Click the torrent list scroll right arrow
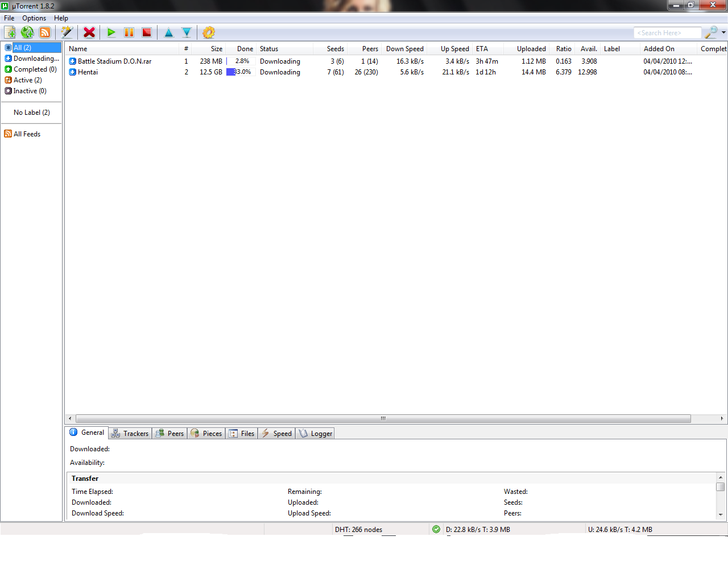The image size is (728, 582). (x=722, y=419)
